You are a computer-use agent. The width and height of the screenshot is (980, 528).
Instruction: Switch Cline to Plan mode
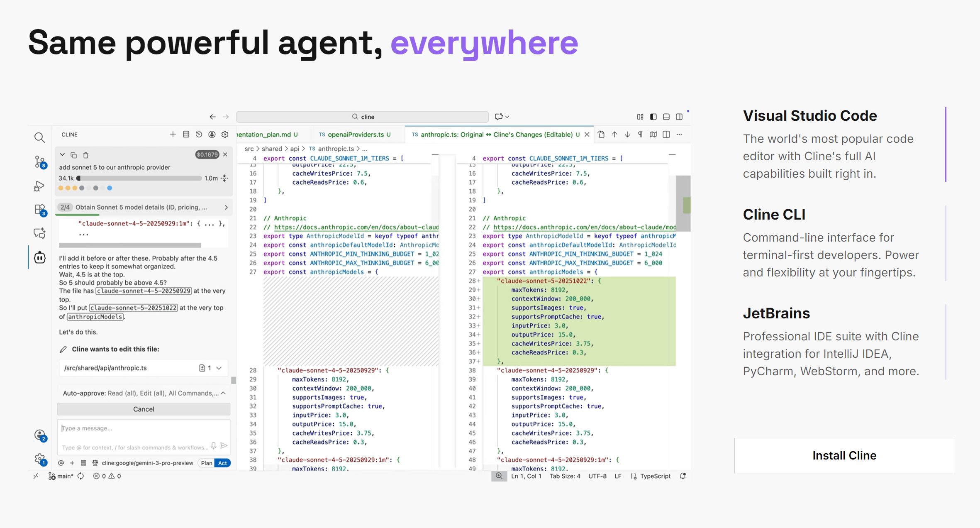point(206,463)
